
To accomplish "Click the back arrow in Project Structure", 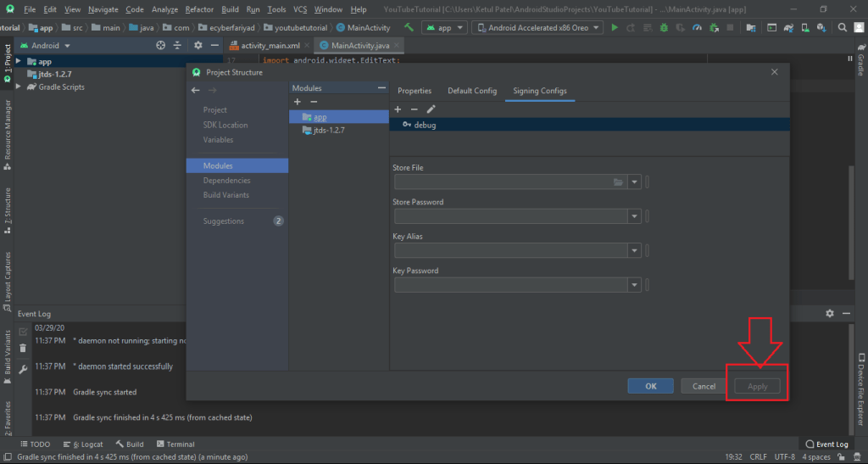I will click(x=195, y=90).
